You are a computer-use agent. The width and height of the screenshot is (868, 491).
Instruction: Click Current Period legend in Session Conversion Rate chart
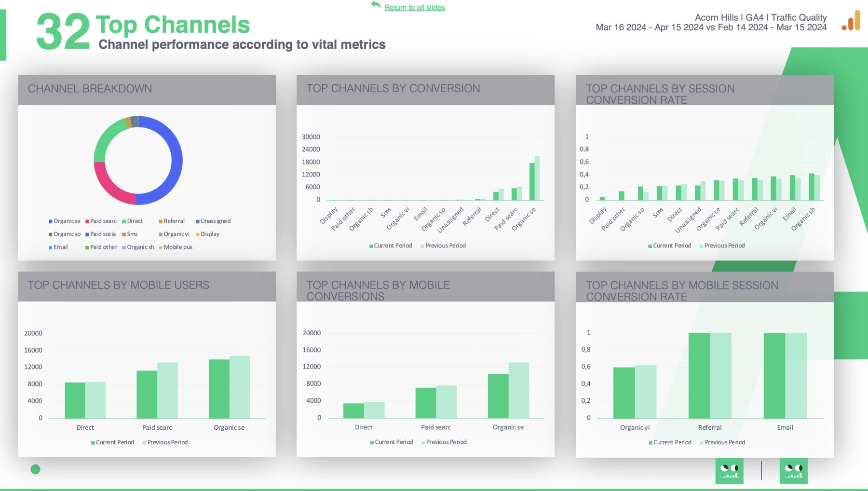click(670, 246)
